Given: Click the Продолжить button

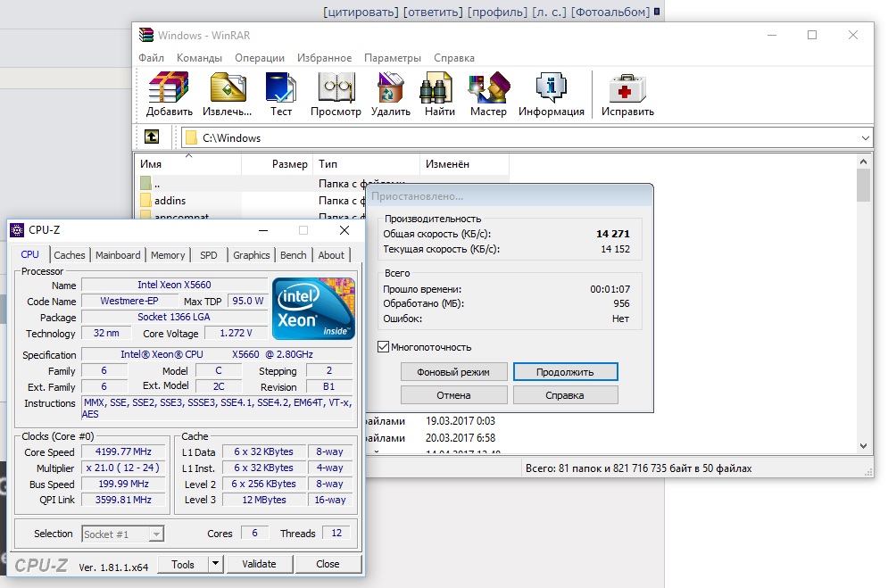Looking at the screenshot, I should (565, 372).
